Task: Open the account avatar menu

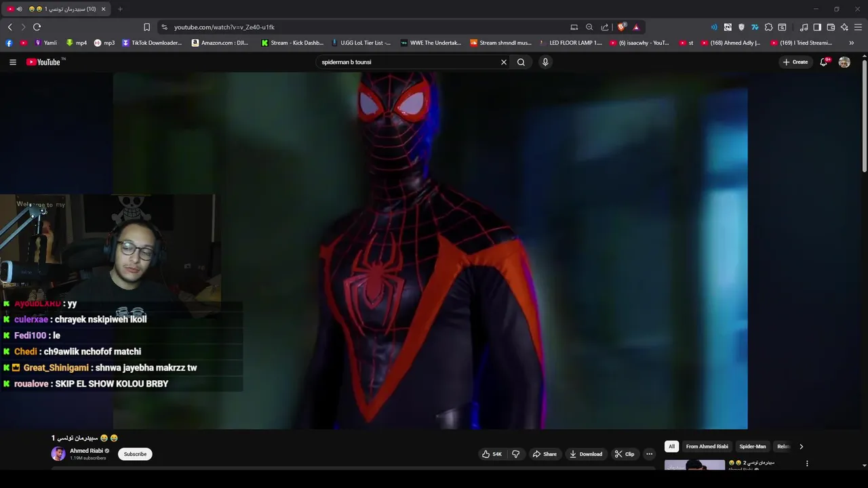Action: point(844,62)
